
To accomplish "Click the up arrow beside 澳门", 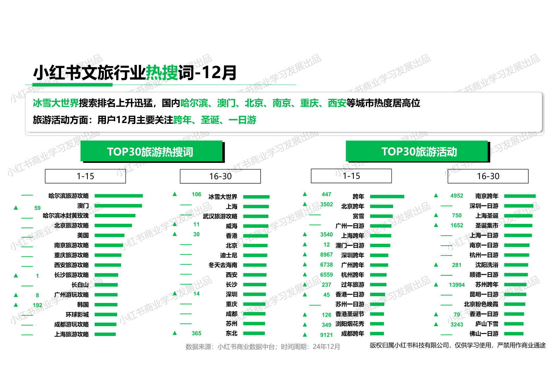I will click(16, 208).
